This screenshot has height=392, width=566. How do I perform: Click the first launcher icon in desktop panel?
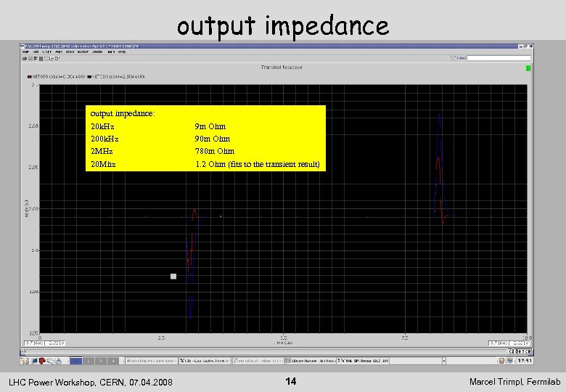pos(25,361)
